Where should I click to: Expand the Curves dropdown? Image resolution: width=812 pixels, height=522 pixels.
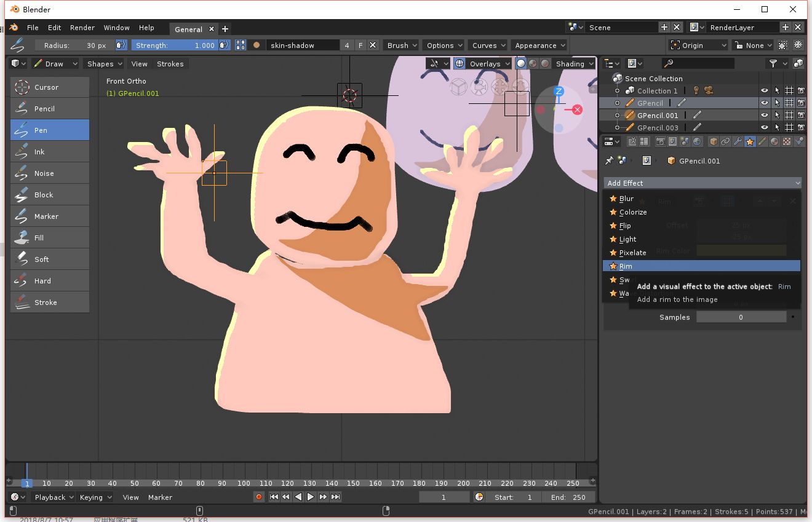488,45
